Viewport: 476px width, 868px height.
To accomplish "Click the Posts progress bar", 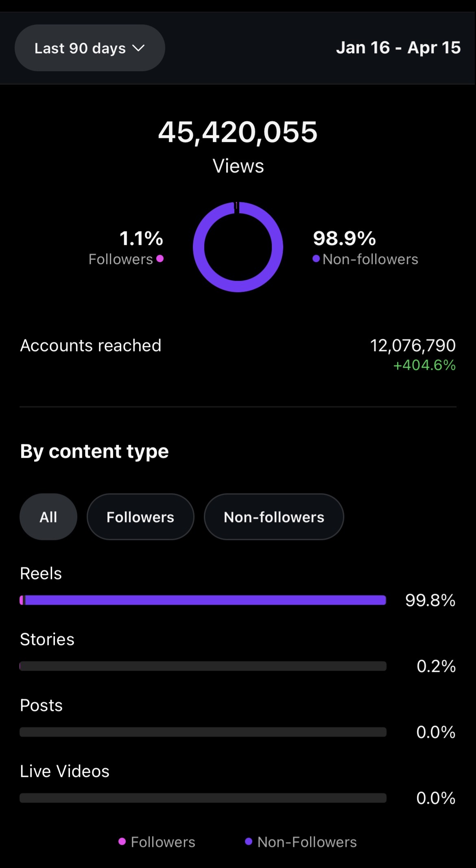I will click(203, 732).
